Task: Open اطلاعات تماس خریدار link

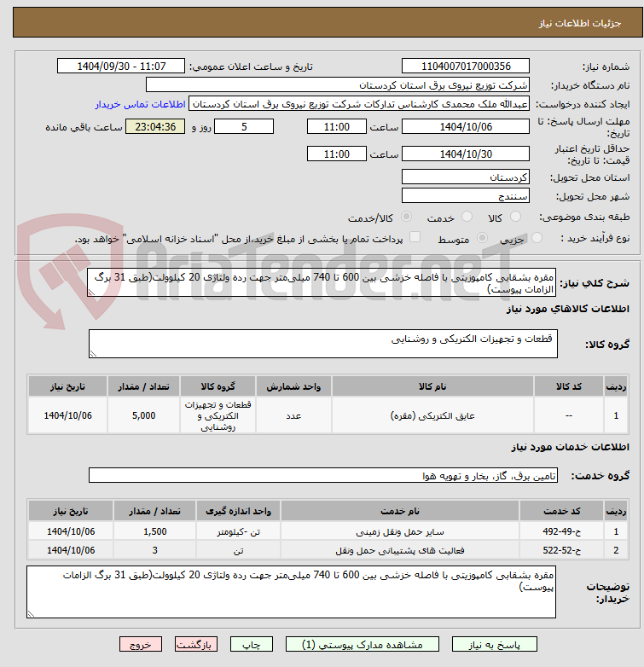Action: [x=140, y=104]
